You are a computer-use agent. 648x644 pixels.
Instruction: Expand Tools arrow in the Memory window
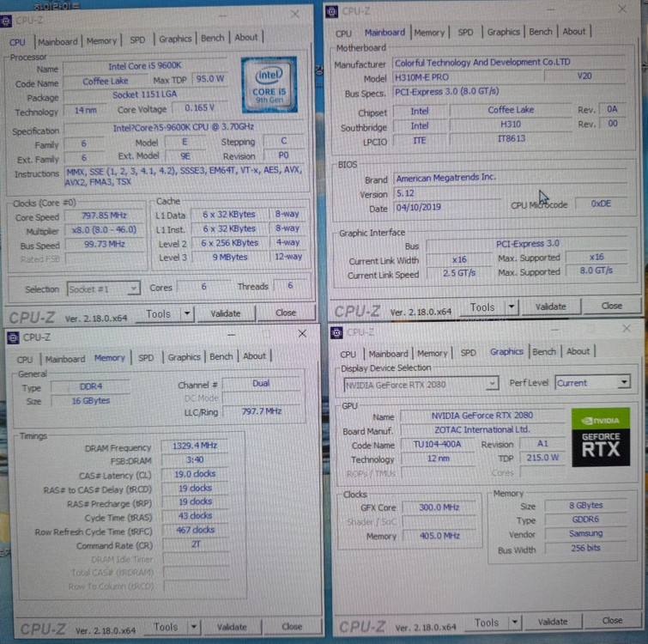click(194, 627)
